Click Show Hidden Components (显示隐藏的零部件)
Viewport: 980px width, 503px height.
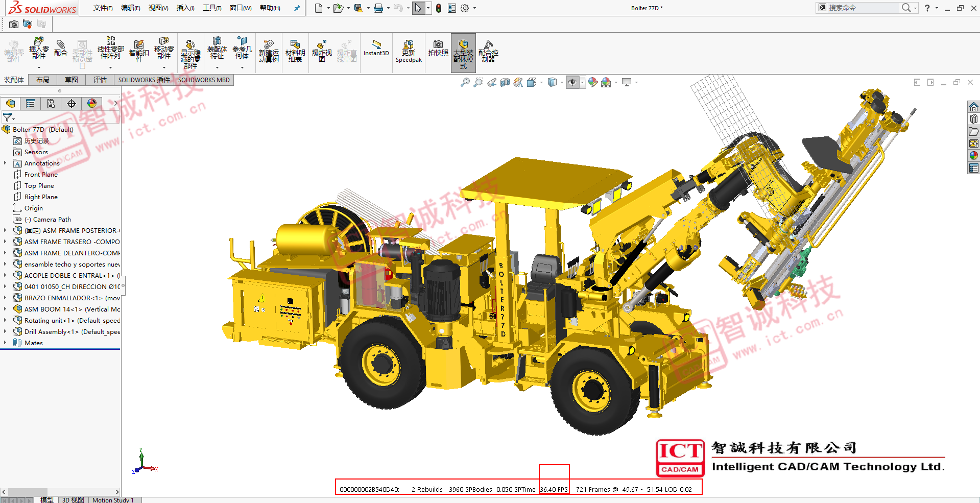pos(190,54)
